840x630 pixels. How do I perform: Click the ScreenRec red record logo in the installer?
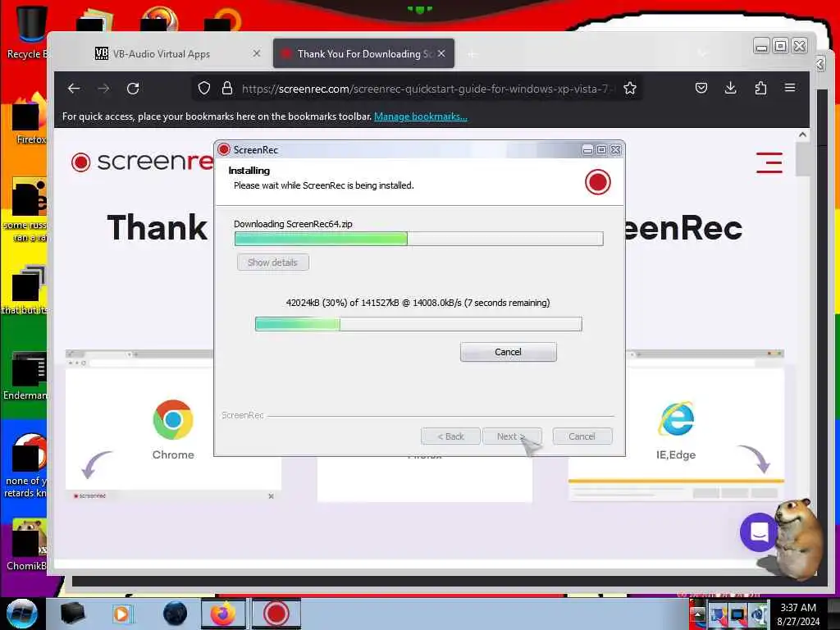click(x=598, y=182)
